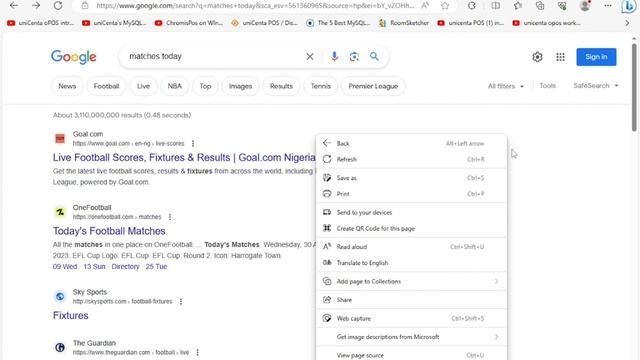
Task: Open the Google apps grid icon
Action: click(x=560, y=57)
